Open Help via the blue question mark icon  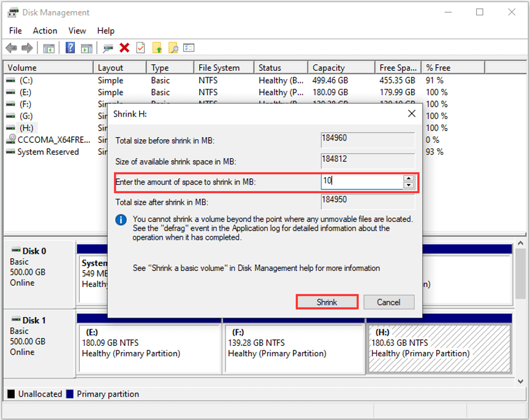click(x=71, y=47)
